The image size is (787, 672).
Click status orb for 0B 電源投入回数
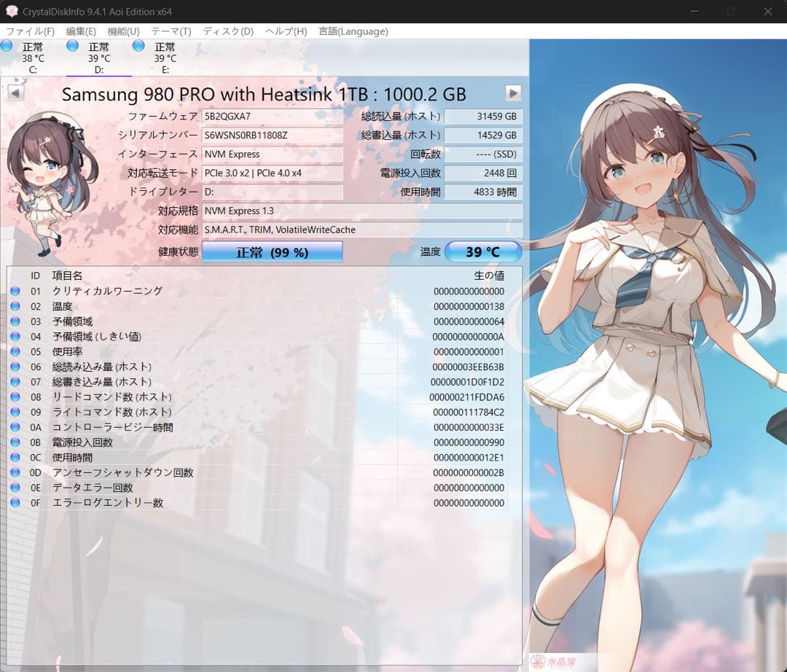tap(15, 442)
